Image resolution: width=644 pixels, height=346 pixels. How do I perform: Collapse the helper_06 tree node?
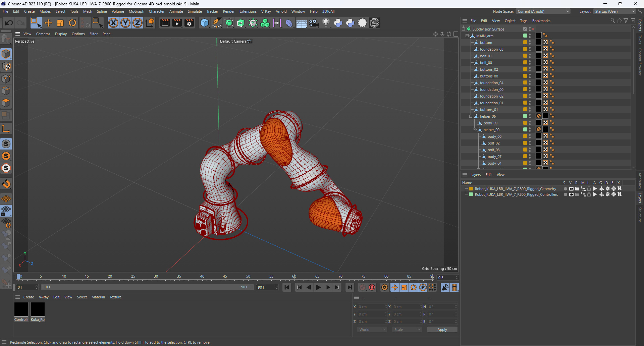click(x=471, y=116)
